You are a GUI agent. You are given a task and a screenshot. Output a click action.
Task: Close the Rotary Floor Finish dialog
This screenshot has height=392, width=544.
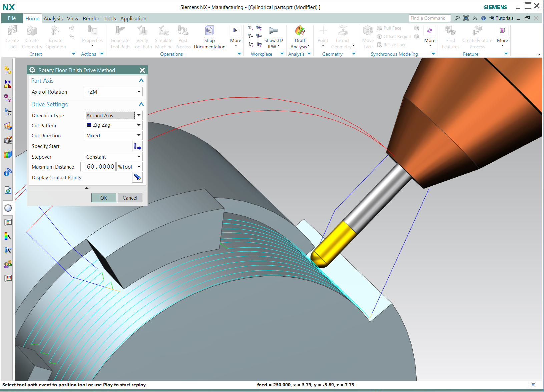tap(142, 70)
